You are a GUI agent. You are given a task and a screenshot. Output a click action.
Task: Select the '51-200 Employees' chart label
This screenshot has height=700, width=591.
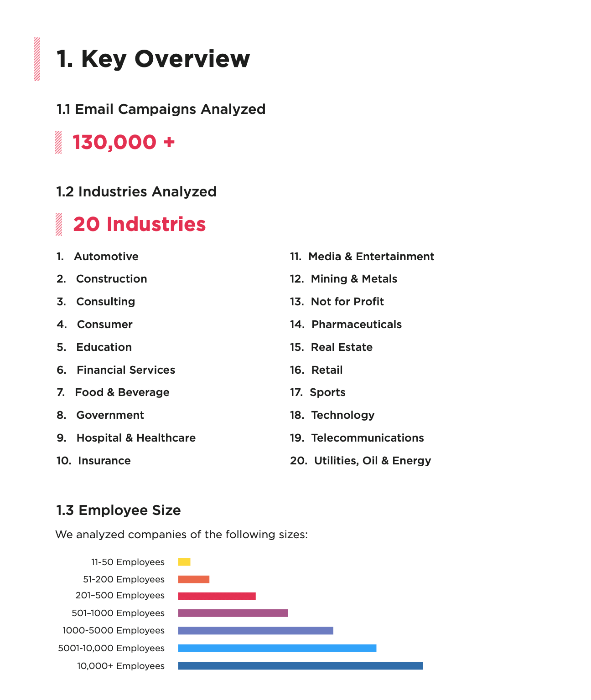coord(124,580)
